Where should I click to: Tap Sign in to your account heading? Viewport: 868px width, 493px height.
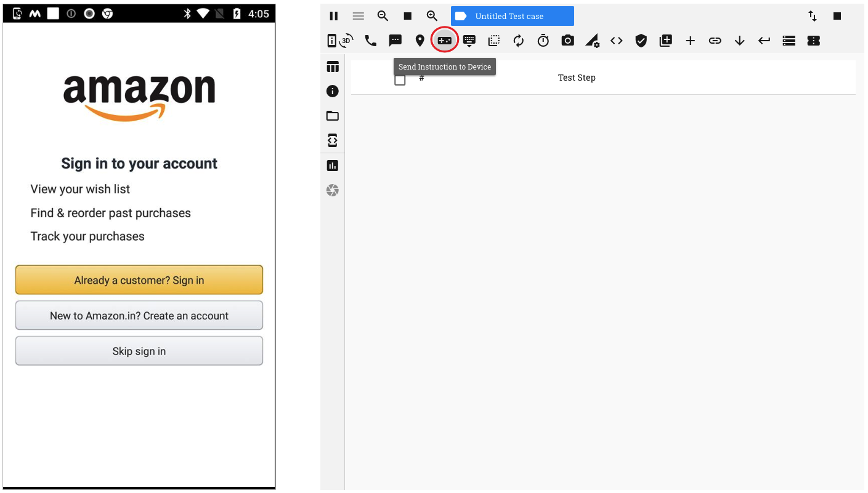[139, 164]
